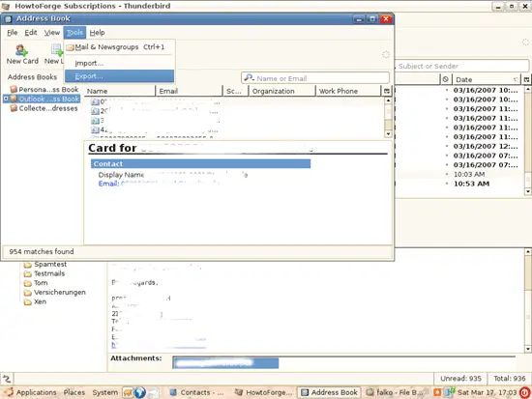Screen dimensions: 532x399
Task: Open the View menu in Address Book
Action: click(x=51, y=33)
